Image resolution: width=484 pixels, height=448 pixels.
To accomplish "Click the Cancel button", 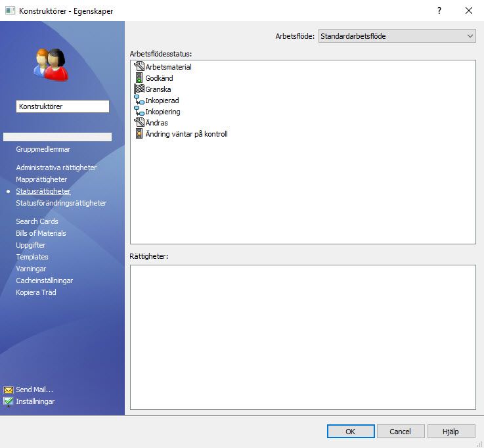I will (x=401, y=432).
